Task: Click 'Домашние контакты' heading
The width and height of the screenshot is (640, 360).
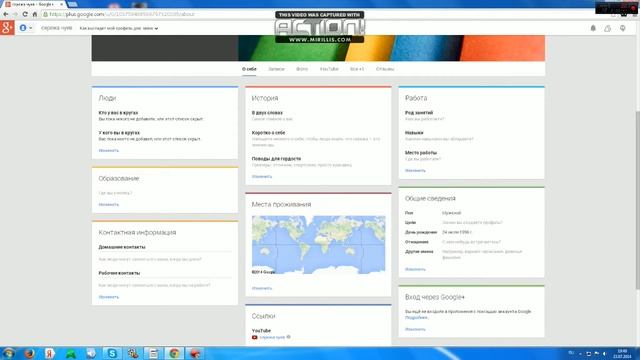Action: pyautogui.click(x=122, y=247)
